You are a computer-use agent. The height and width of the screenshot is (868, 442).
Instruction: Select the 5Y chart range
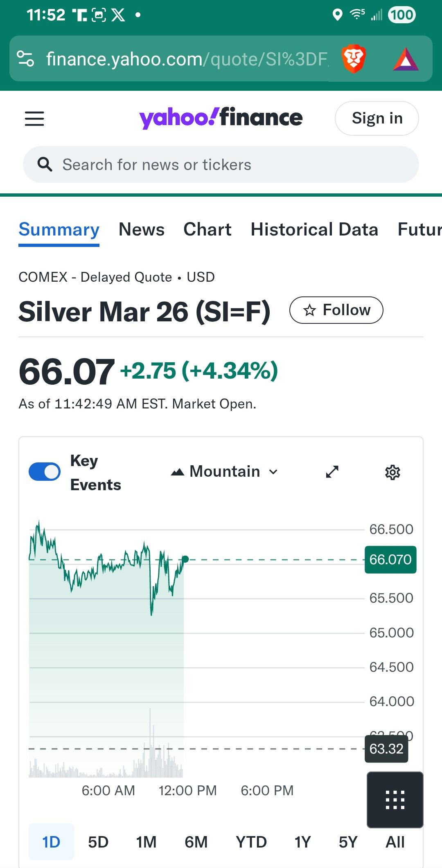tap(348, 842)
